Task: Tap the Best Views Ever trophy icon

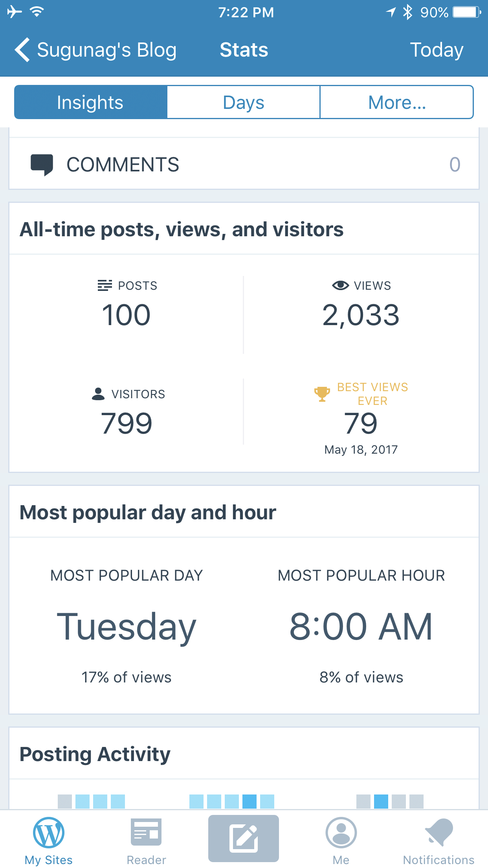Action: pyautogui.click(x=322, y=394)
